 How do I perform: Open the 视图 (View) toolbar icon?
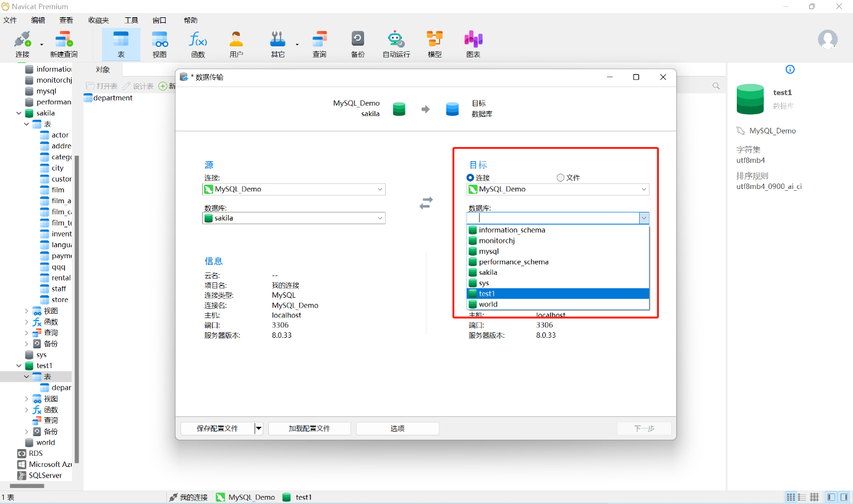pyautogui.click(x=159, y=40)
